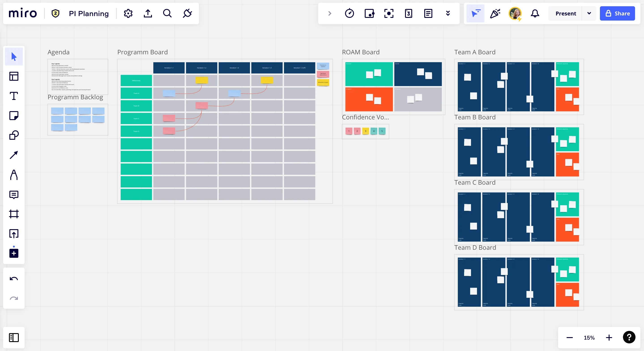This screenshot has height=351, width=644.
Task: Expand the Present options dropdown
Action: pos(589,13)
